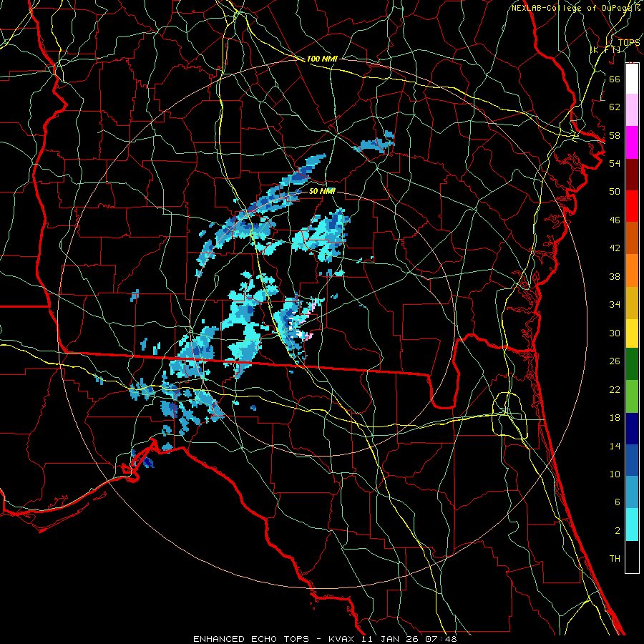Click the "KVAX" station identifier

click(343, 639)
